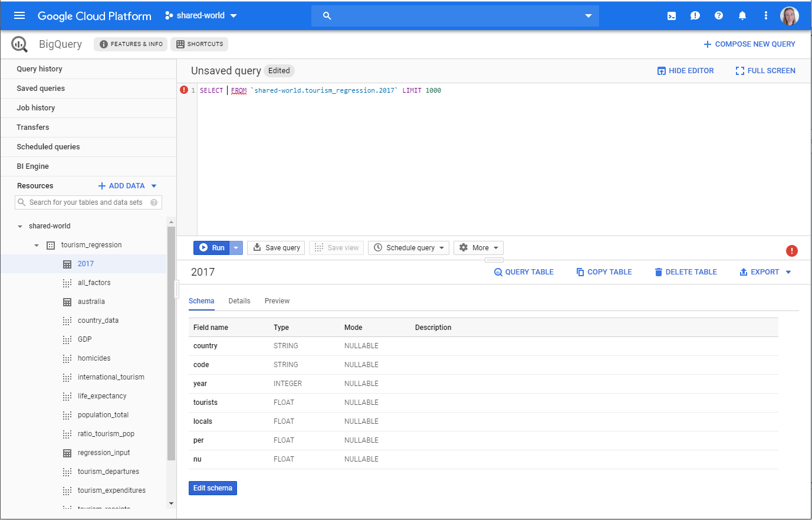The image size is (812, 520).
Task: Open the help question mark icon
Action: click(x=719, y=16)
